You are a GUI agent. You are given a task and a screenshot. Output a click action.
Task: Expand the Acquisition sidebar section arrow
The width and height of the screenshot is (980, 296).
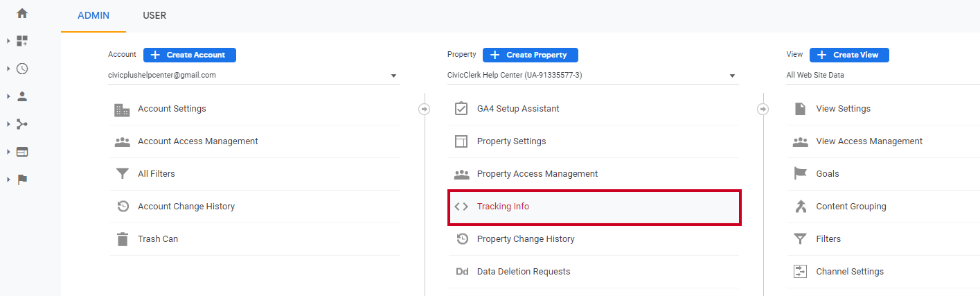click(x=8, y=124)
